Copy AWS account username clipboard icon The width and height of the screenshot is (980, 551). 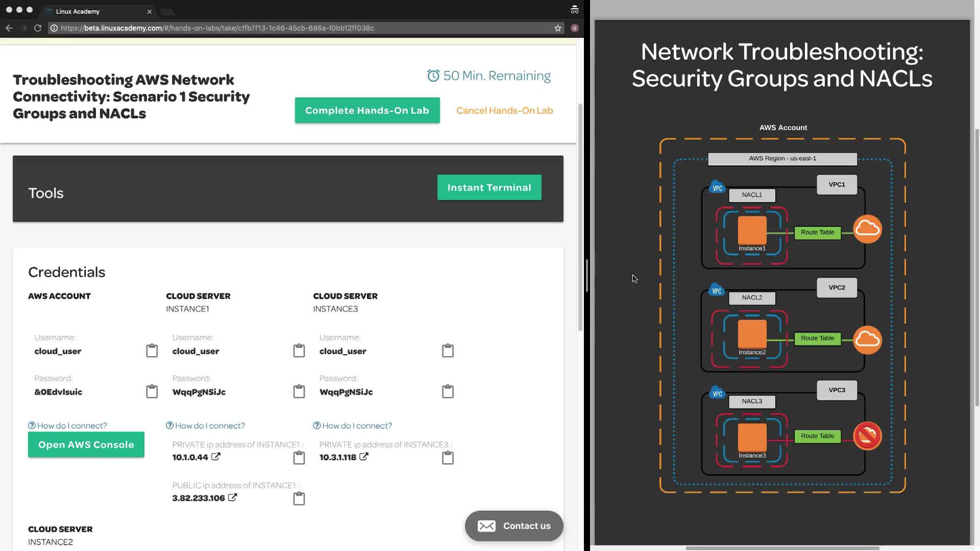152,350
